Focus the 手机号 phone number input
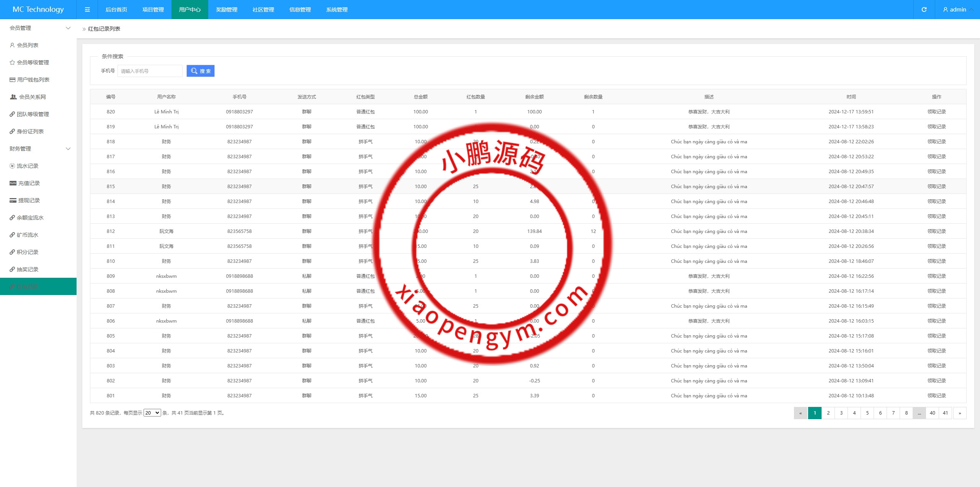 [x=150, y=71]
